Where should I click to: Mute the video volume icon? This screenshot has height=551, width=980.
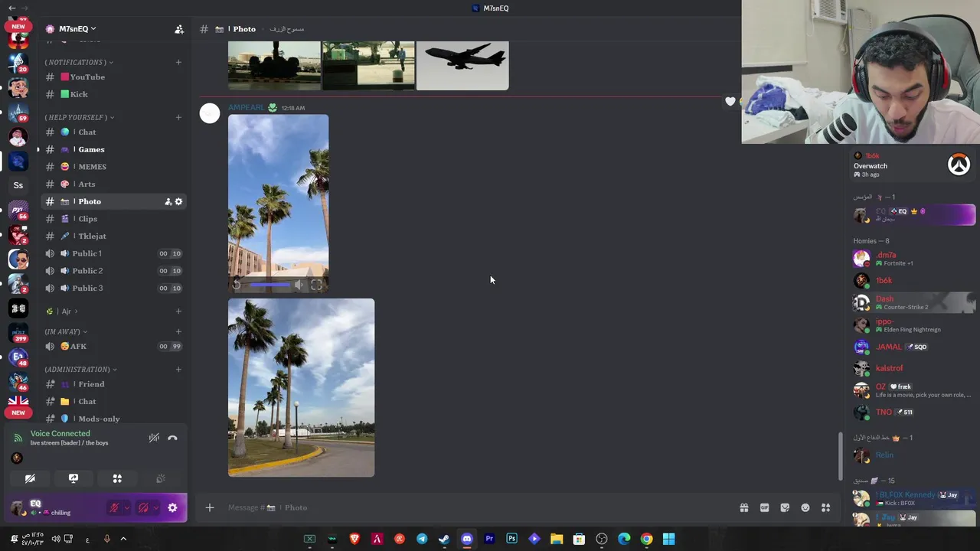pyautogui.click(x=299, y=285)
